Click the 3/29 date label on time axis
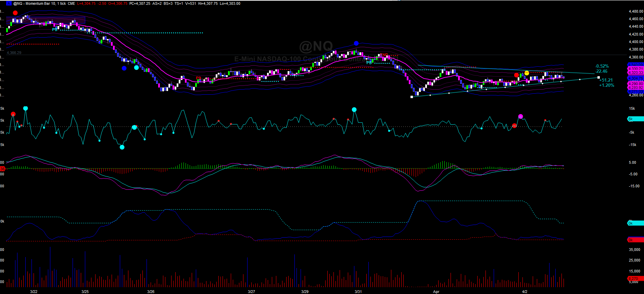 click(x=305, y=292)
